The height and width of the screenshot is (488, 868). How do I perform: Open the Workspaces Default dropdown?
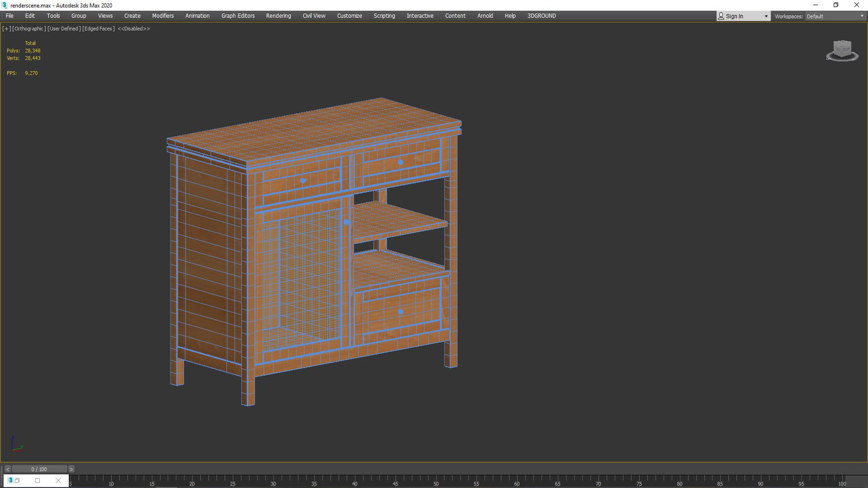point(835,16)
